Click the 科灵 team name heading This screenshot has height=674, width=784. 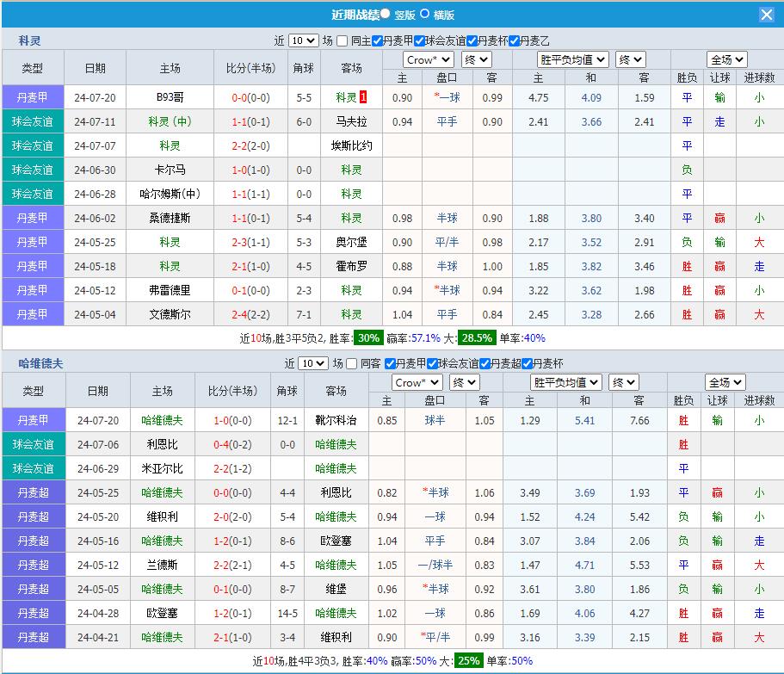click(30, 40)
